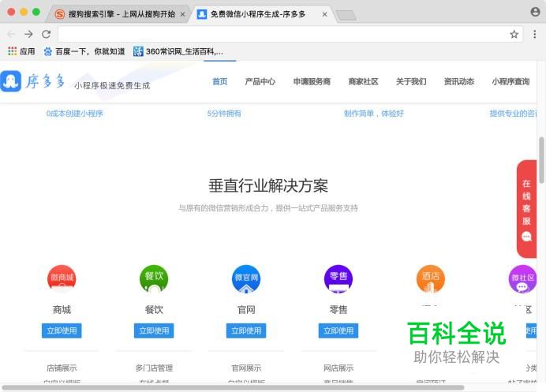Click the purple 零售 icon
This screenshot has height=392, width=546.
coord(338,278)
